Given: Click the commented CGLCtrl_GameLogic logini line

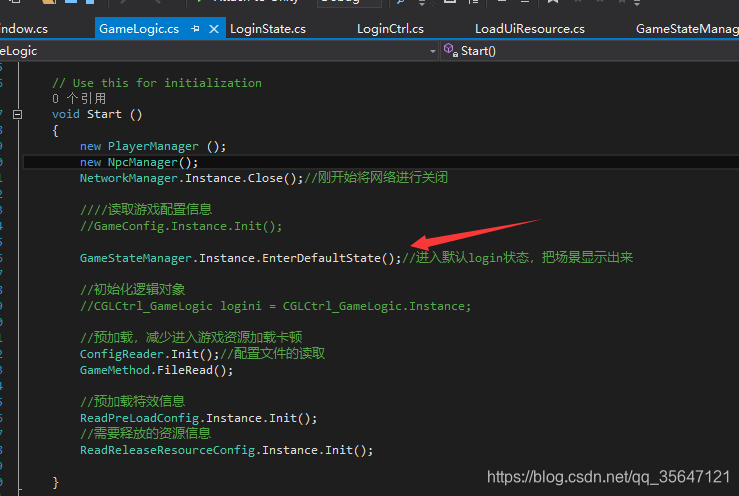Looking at the screenshot, I should click(275, 306).
